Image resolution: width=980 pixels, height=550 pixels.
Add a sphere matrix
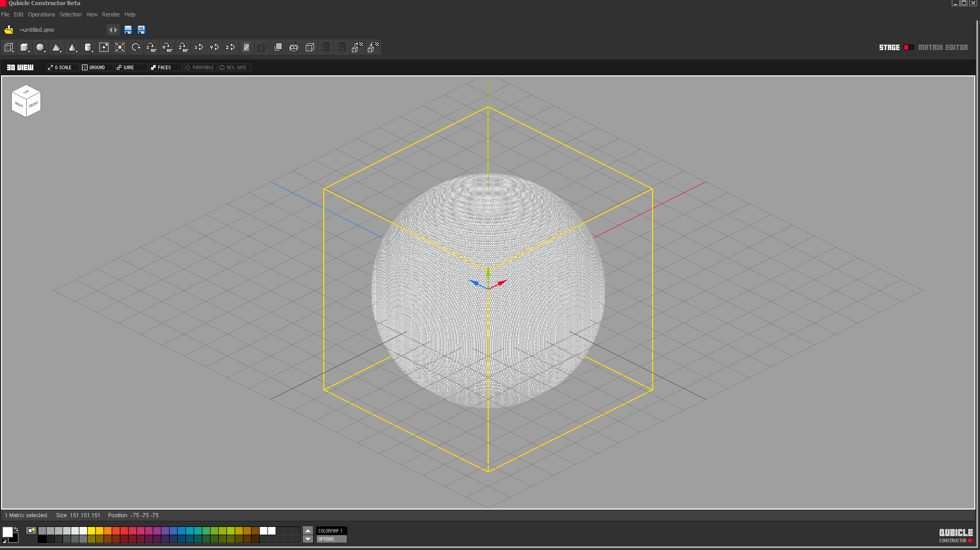pyautogui.click(x=40, y=48)
